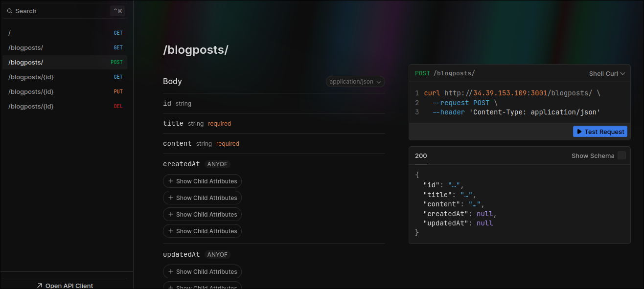The width and height of the screenshot is (644, 289).
Task: Expand second createdAt Show Child Attributes
Action: point(202,198)
